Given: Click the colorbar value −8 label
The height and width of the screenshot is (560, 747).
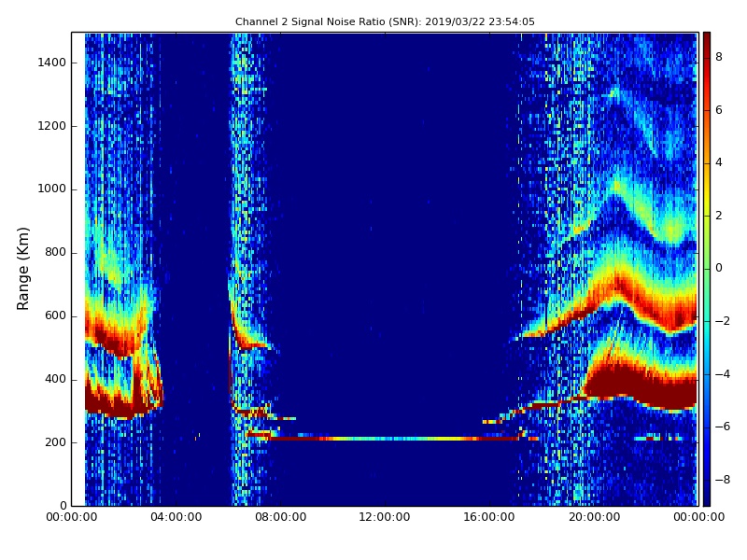Looking at the screenshot, I should pos(722,480).
